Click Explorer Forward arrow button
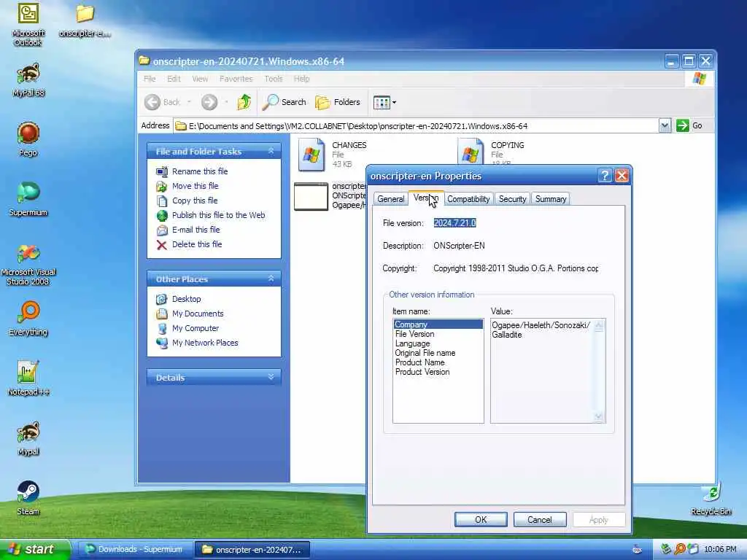Viewport: 747px width, 560px height. 209,102
